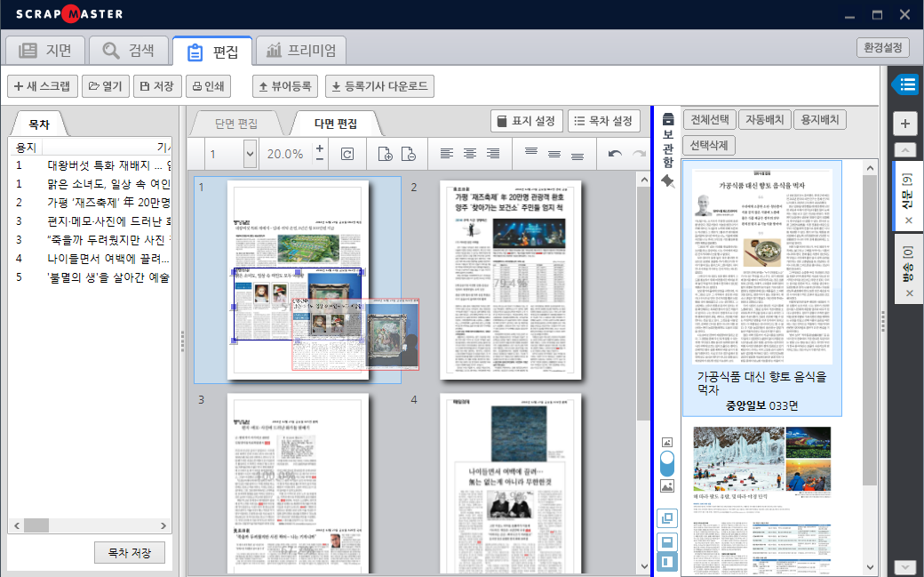
Task: Align content to the right
Action: [x=493, y=154]
